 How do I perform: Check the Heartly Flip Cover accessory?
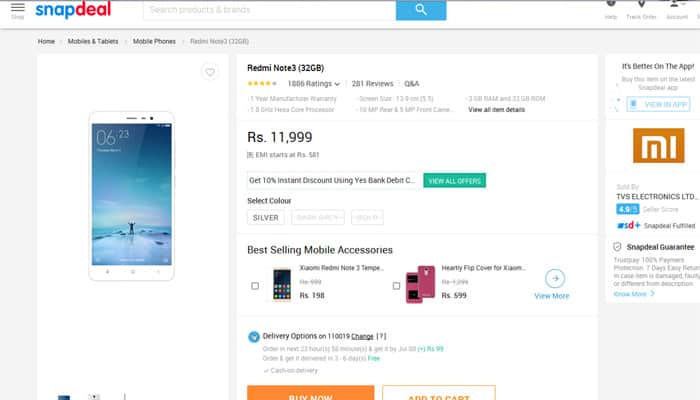click(x=396, y=286)
